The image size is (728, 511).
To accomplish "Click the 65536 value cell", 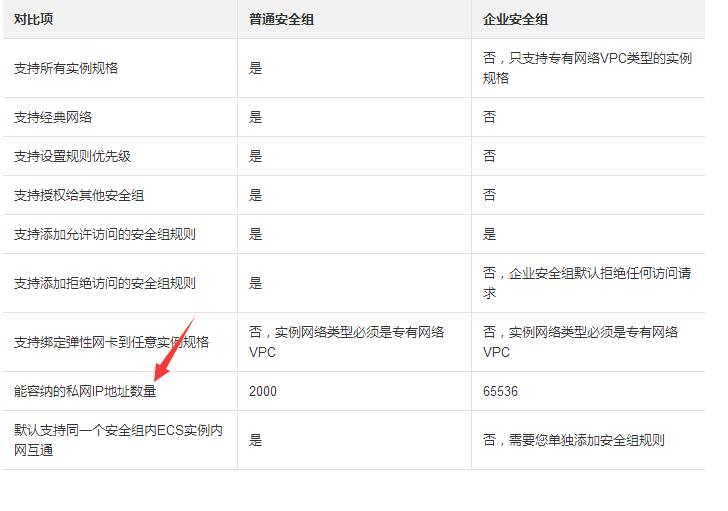I will (500, 391).
